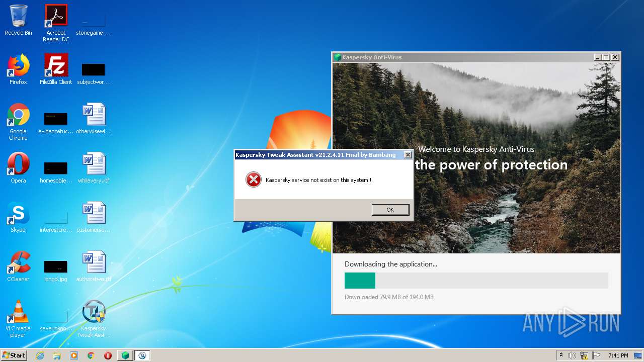The height and width of the screenshot is (362, 644).
Task: Open the Recycle Bin icon
Action: [x=18, y=21]
